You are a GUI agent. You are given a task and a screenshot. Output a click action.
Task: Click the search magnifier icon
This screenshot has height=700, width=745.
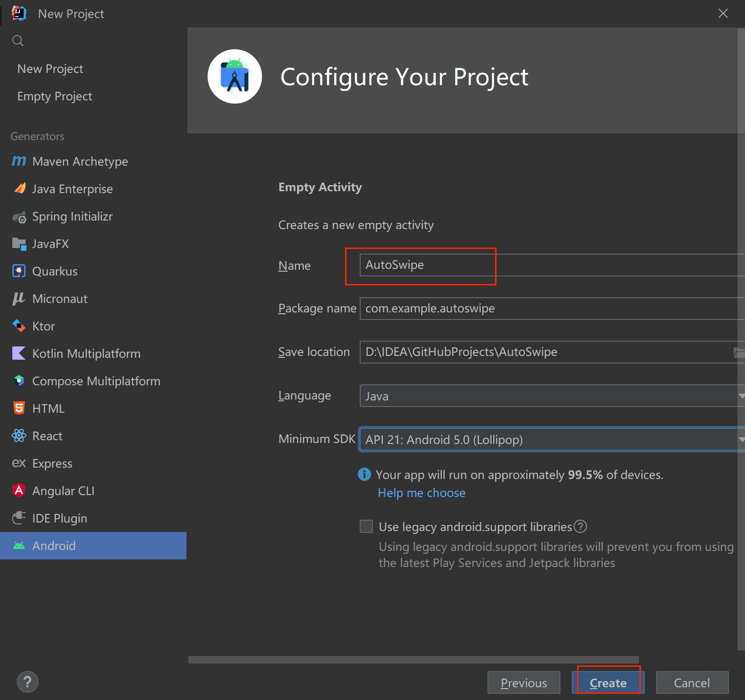point(18,41)
